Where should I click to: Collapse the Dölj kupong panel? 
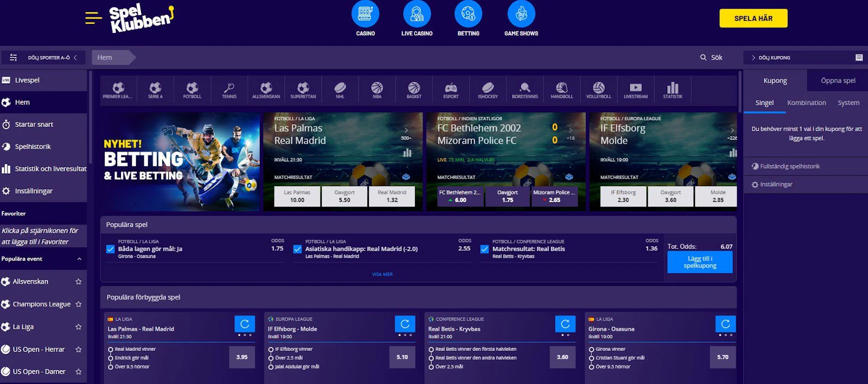[x=770, y=57]
